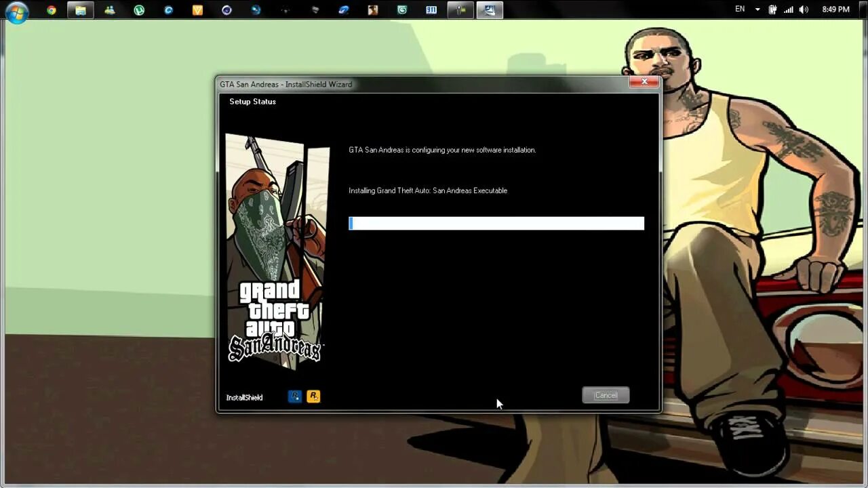Screen dimensions: 868x488
Task: Open Google Chrome from the taskbar
Action: (52, 9)
